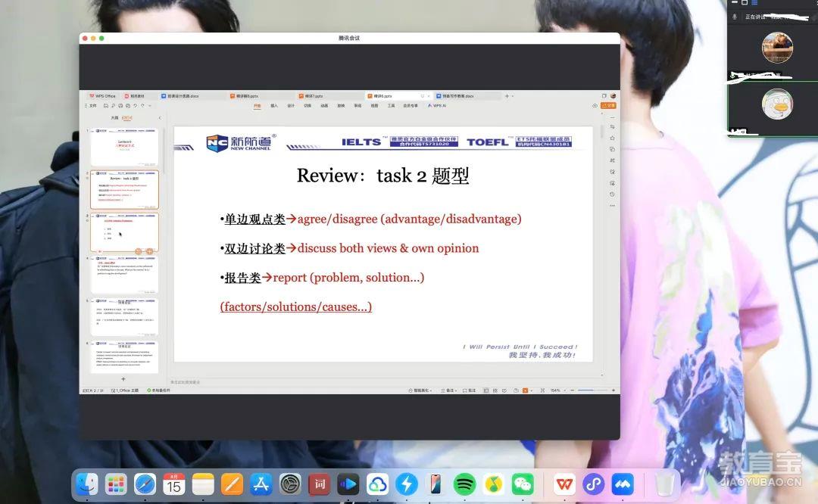
Task: Start slideshow with orange play button
Action: click(x=525, y=390)
